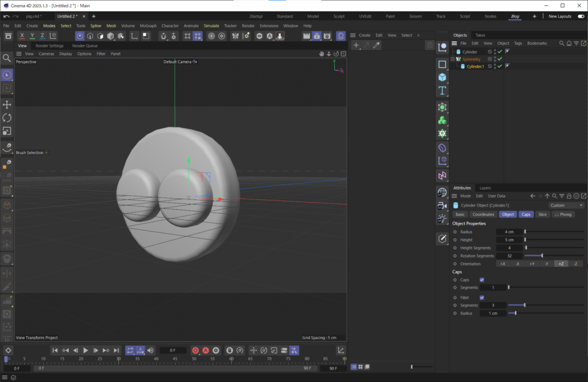Collapse the Symmetry hierarchy in Objects panel
The image size is (588, 382).
pos(453,59)
